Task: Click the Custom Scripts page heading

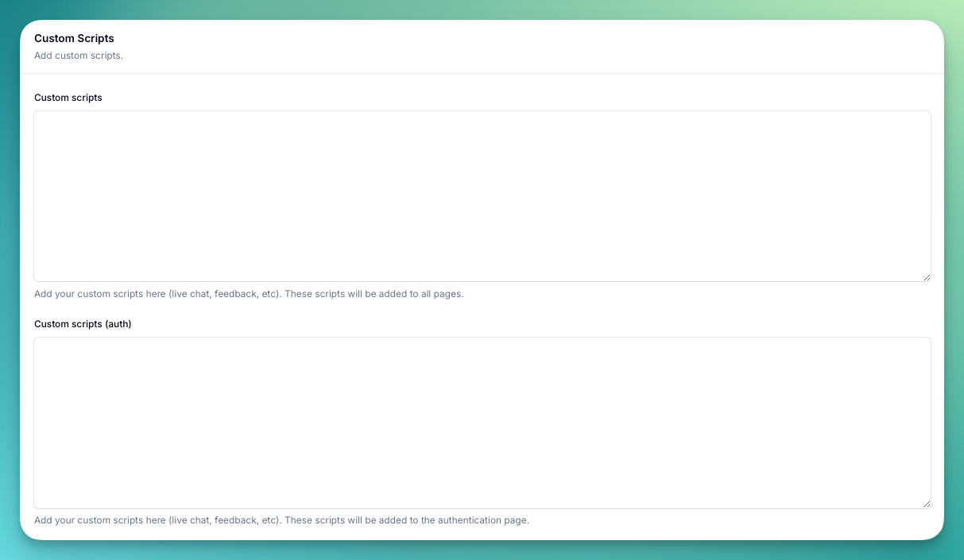Action: pyautogui.click(x=74, y=38)
